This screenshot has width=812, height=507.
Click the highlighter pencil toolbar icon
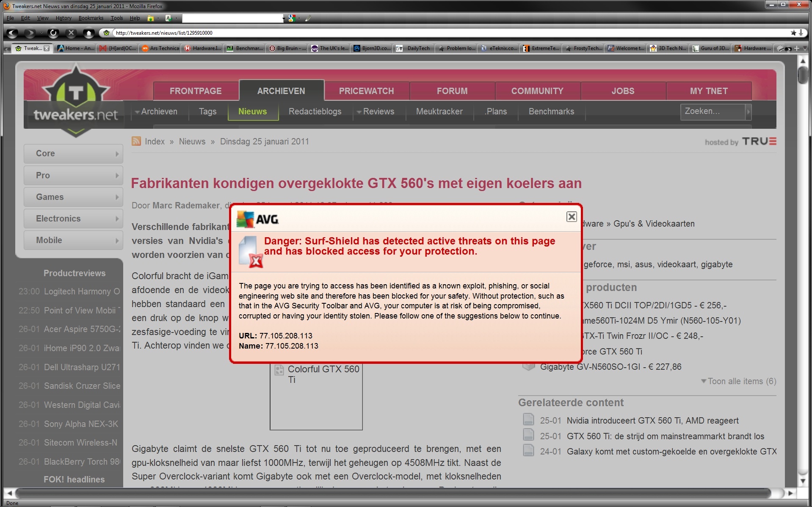308,18
